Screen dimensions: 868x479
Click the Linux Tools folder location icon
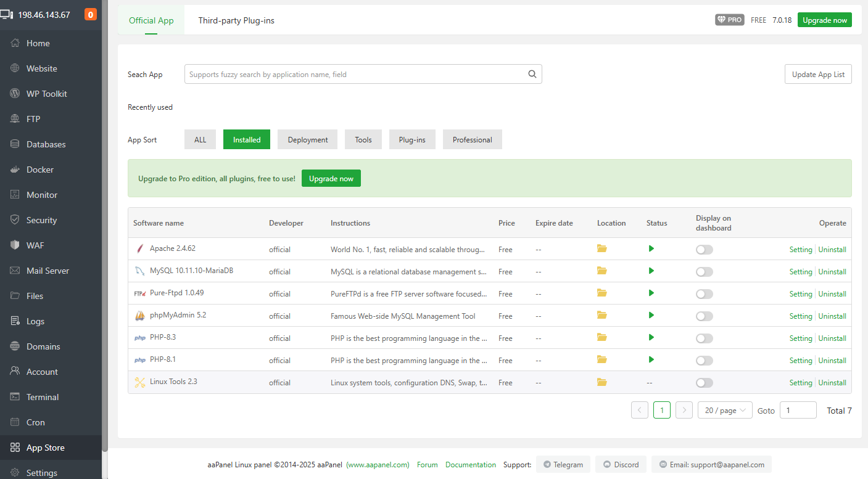tap(602, 382)
